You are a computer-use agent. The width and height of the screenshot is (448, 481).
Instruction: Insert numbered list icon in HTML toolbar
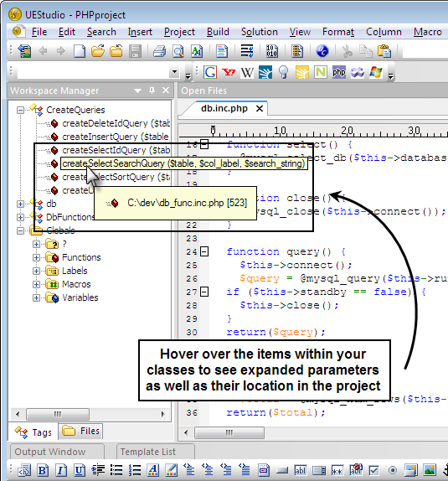[x=135, y=470]
